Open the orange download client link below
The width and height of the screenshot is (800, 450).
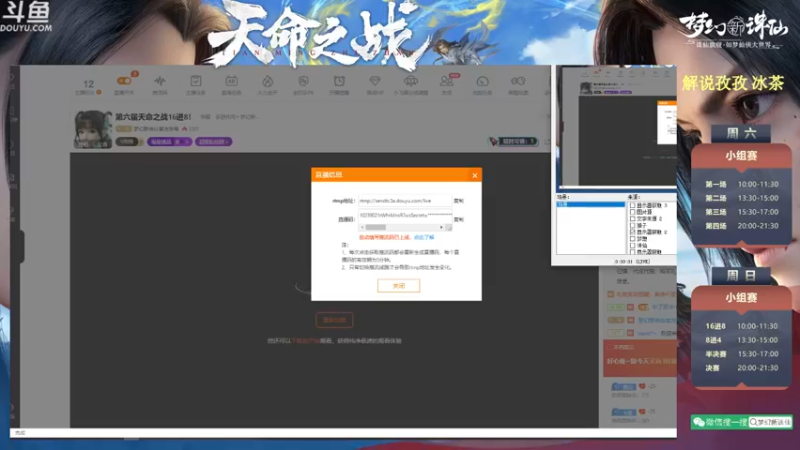305,340
